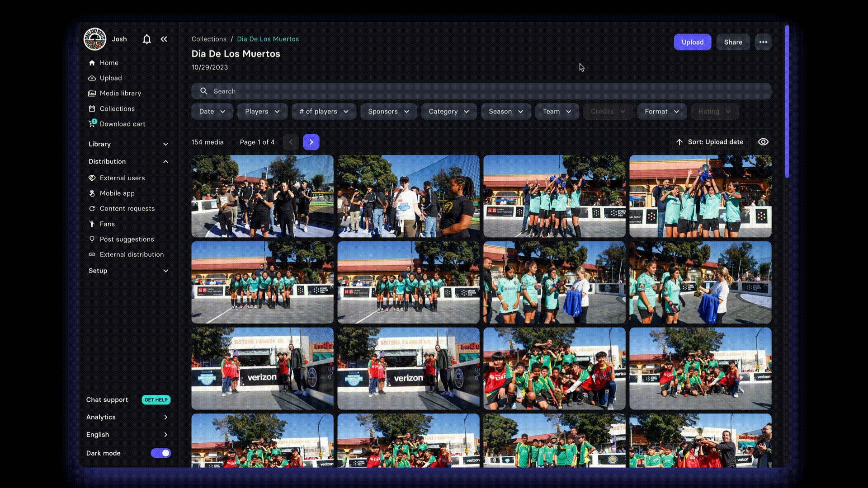Viewport: 868px width, 488px height.
Task: Click the Post suggestions lightbulb icon
Action: pyautogui.click(x=92, y=239)
